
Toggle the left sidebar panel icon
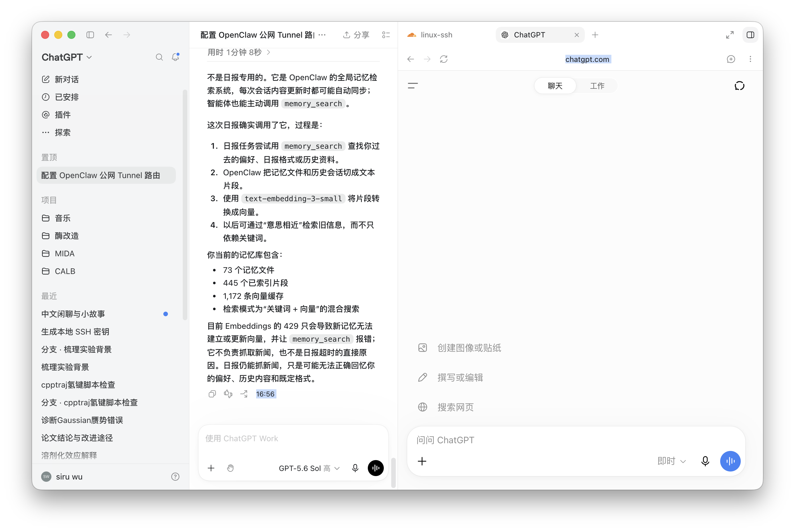[90, 35]
